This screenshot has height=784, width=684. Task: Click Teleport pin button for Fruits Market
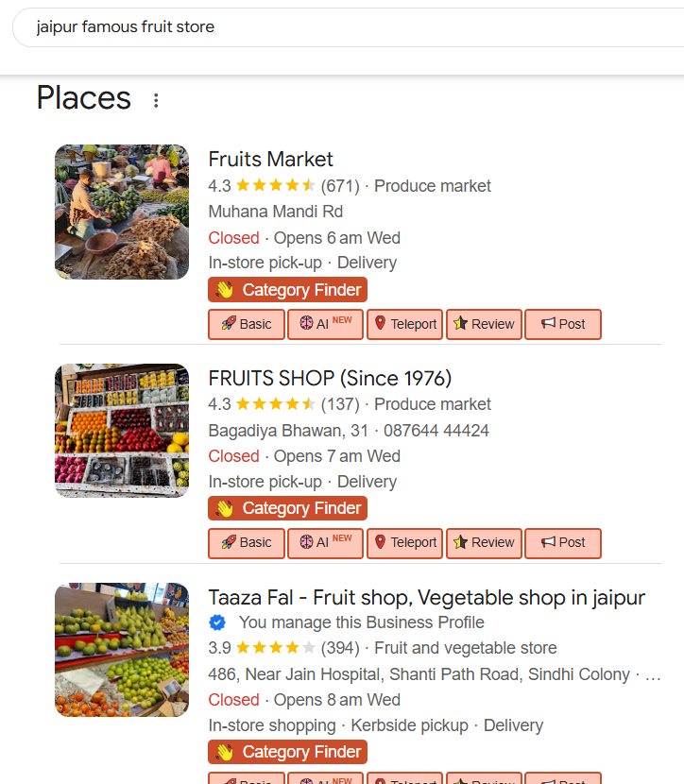click(x=404, y=324)
